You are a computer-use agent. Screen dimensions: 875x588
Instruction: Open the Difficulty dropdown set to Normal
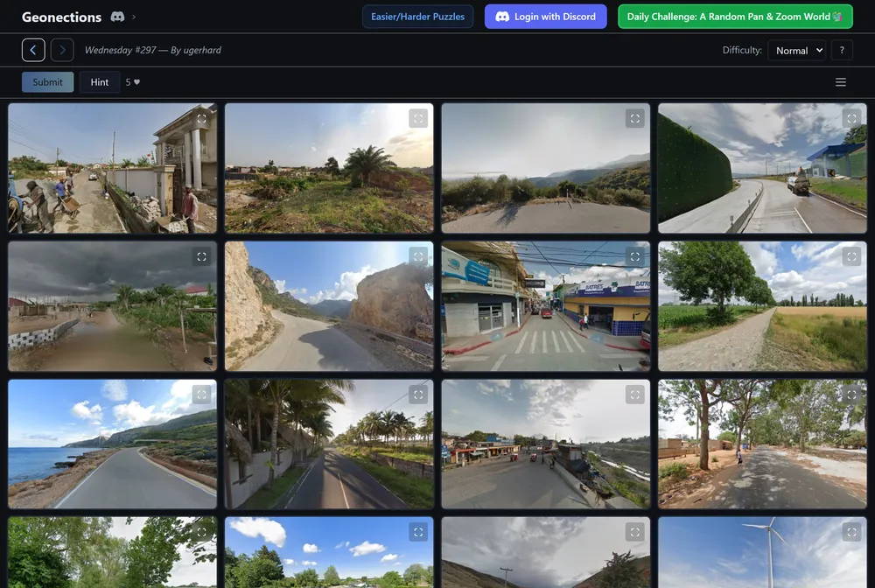(796, 50)
